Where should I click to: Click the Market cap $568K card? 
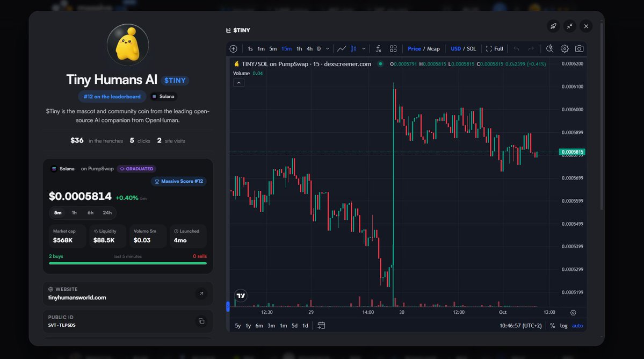[67, 236]
